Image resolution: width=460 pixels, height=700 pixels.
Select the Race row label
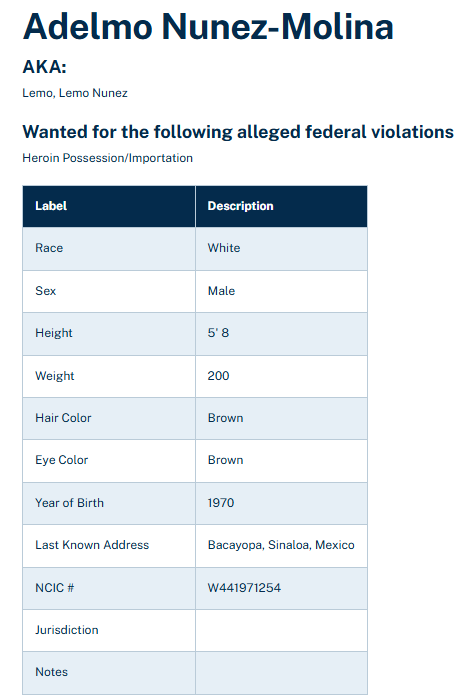point(49,248)
